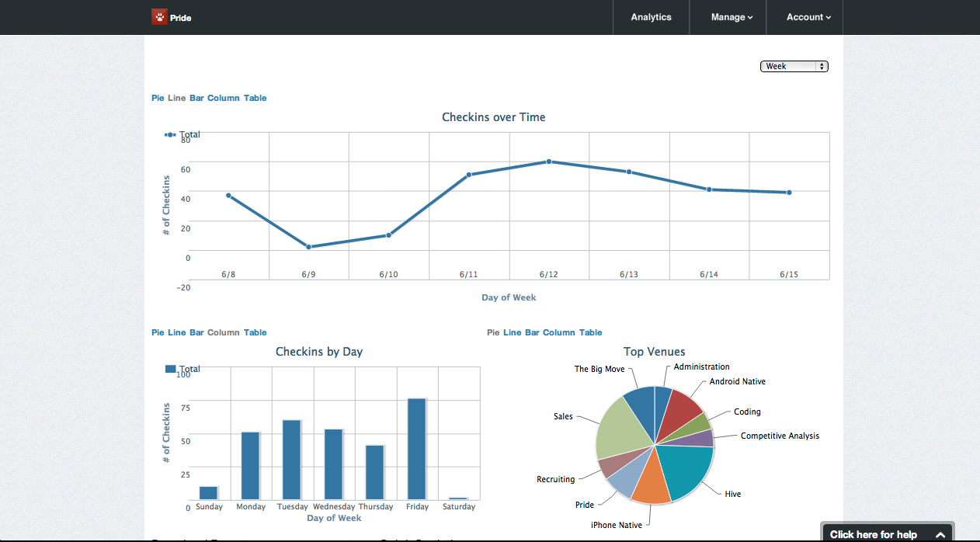
Task: Switch Top Venues chart to Column
Action: [x=559, y=333]
